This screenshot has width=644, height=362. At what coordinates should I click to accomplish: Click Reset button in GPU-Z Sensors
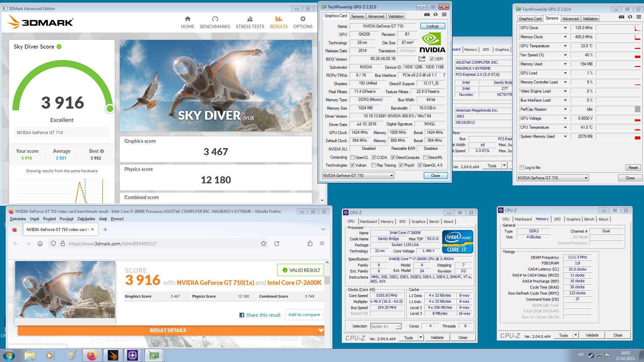point(633,168)
